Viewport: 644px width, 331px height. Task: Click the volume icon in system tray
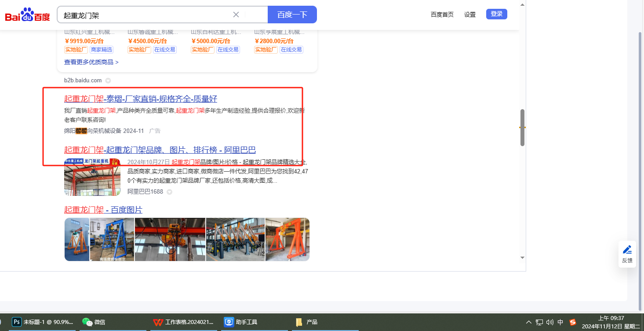(549, 322)
